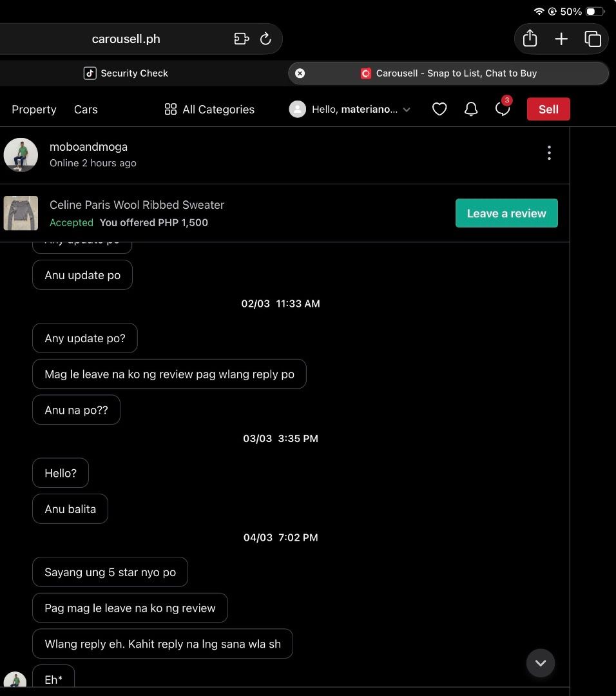Tap the Safari share icon

[530, 39]
